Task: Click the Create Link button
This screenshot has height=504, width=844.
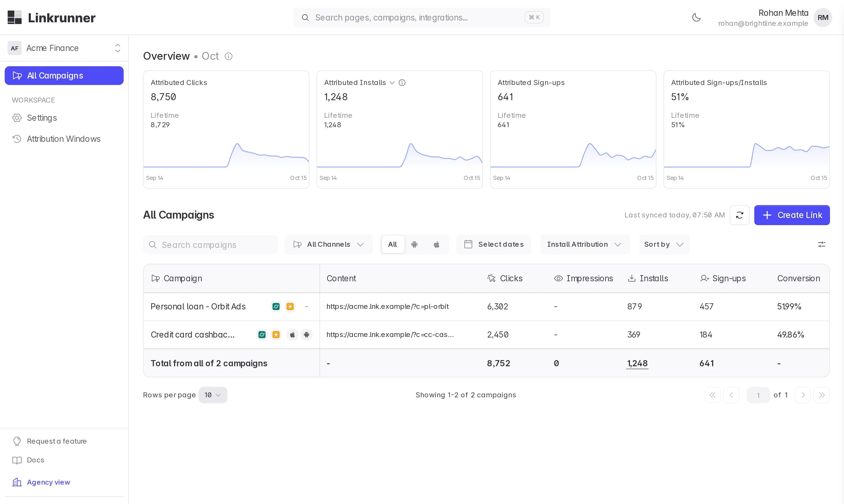Action: click(x=792, y=215)
